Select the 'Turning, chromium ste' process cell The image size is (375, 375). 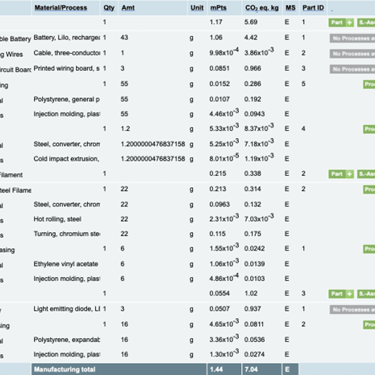(67, 234)
